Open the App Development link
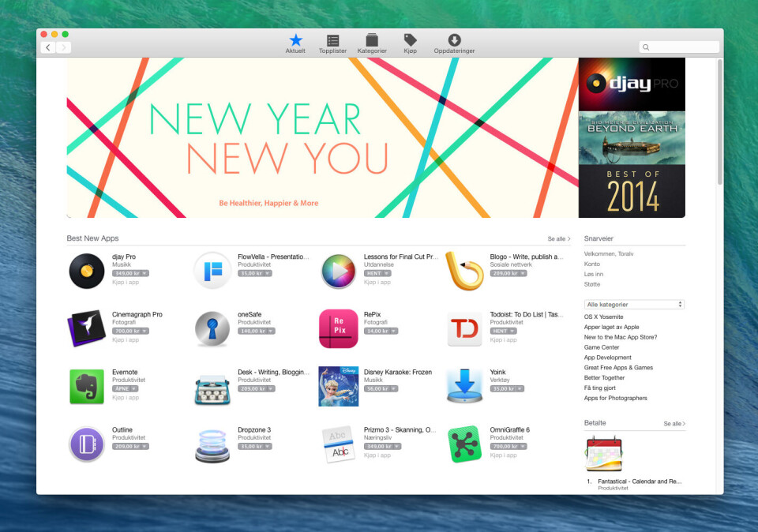This screenshot has height=532, width=758. (x=608, y=358)
